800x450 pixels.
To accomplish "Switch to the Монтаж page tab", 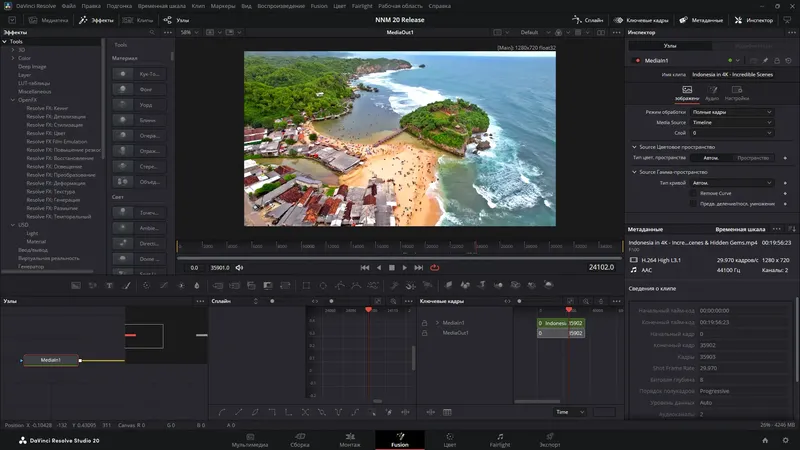I will click(x=349, y=439).
